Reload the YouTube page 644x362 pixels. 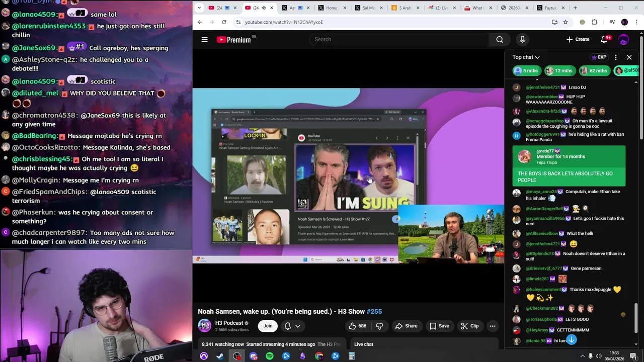click(224, 22)
